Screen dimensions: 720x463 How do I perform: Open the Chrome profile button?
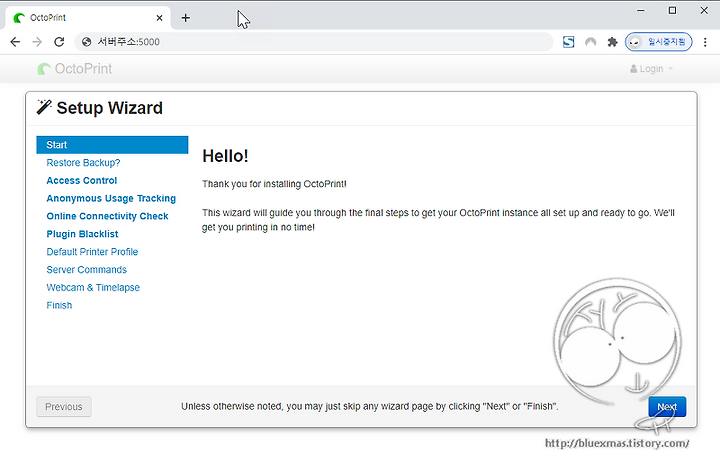658,42
